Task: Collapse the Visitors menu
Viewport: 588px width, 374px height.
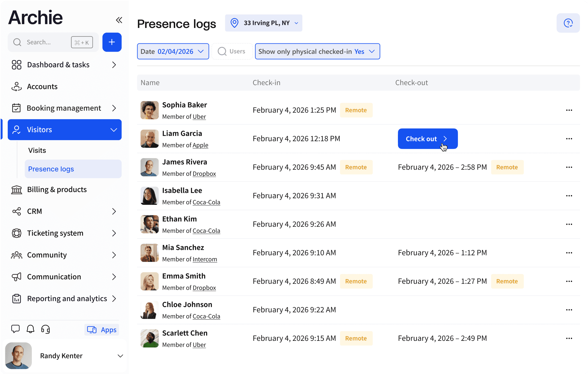Action: (x=113, y=130)
